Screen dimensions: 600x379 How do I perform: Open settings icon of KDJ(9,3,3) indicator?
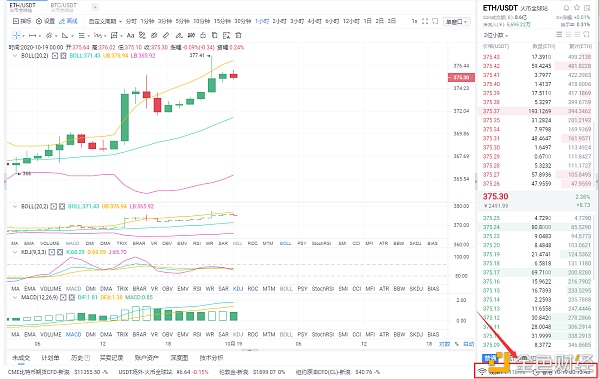click(x=52, y=252)
